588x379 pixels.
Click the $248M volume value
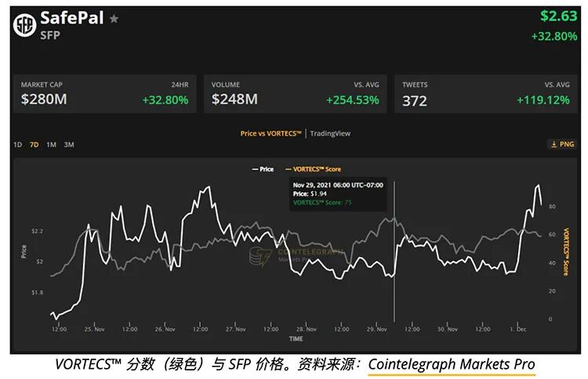[234, 100]
